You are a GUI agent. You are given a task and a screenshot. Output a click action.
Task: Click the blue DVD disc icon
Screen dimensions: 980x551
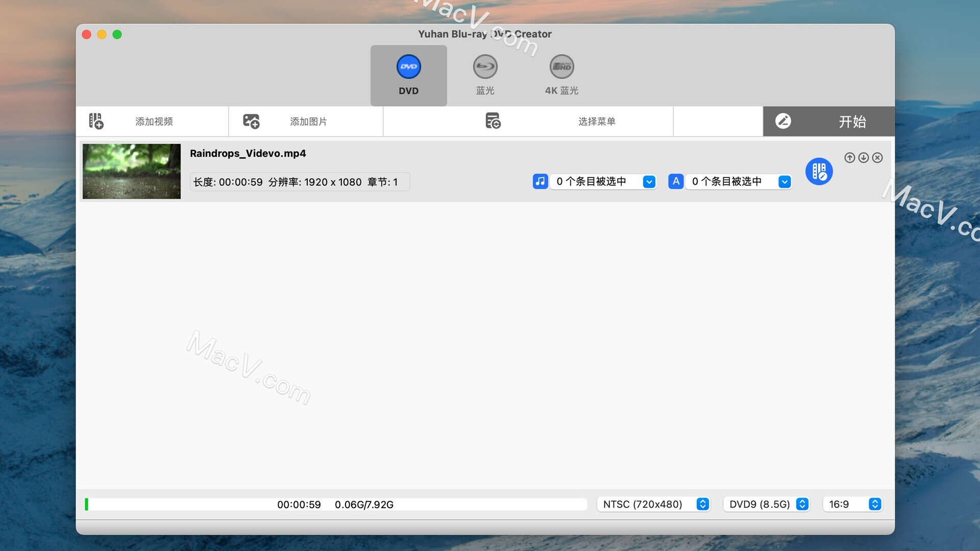click(408, 66)
